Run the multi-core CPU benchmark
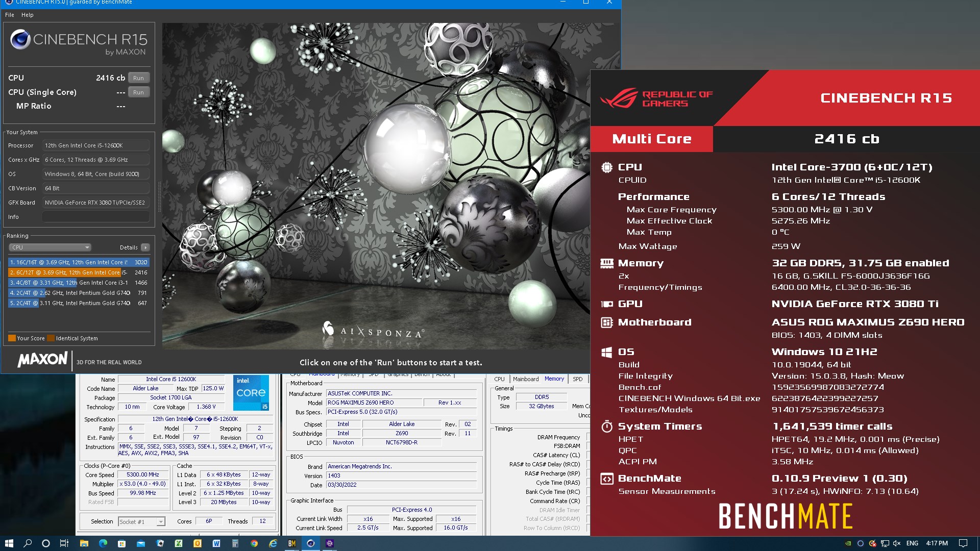 [138, 78]
